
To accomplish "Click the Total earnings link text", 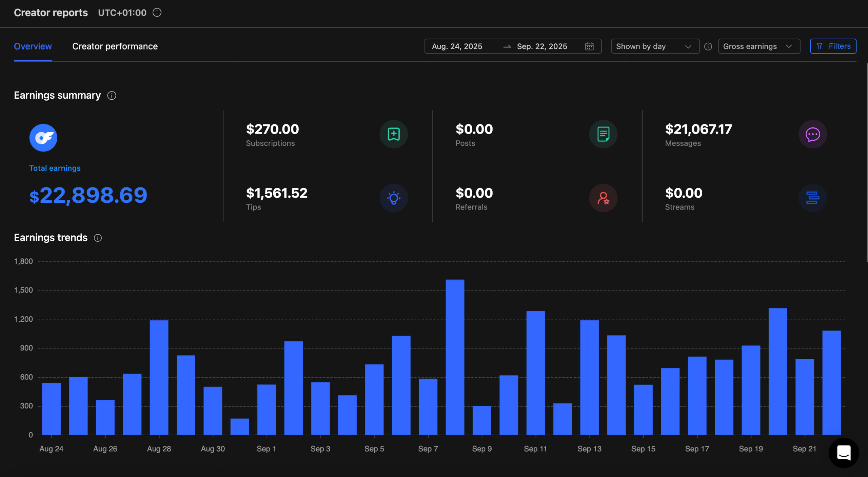I will (55, 168).
